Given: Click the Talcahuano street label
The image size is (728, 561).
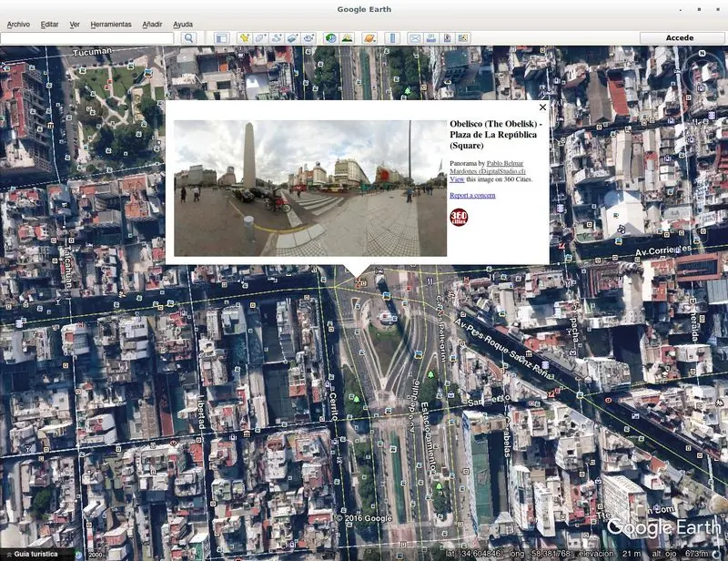Looking at the screenshot, I should click(x=67, y=266).
